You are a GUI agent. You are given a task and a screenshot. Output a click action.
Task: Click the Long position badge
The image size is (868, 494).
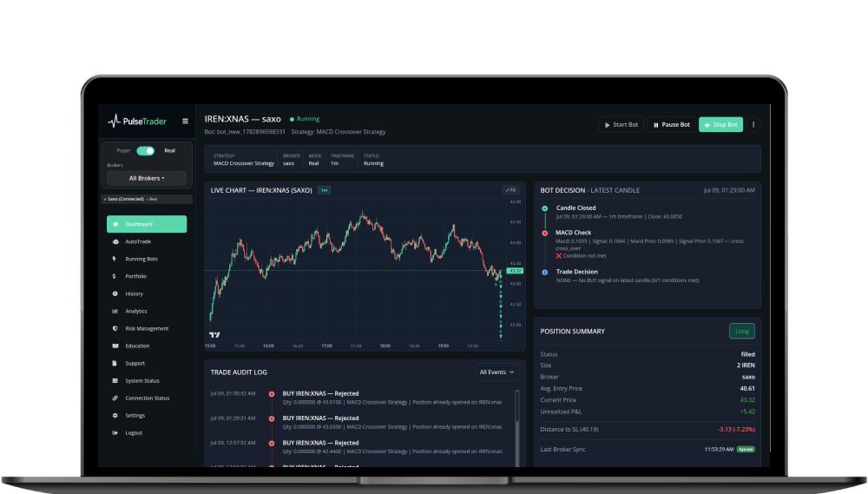click(742, 331)
